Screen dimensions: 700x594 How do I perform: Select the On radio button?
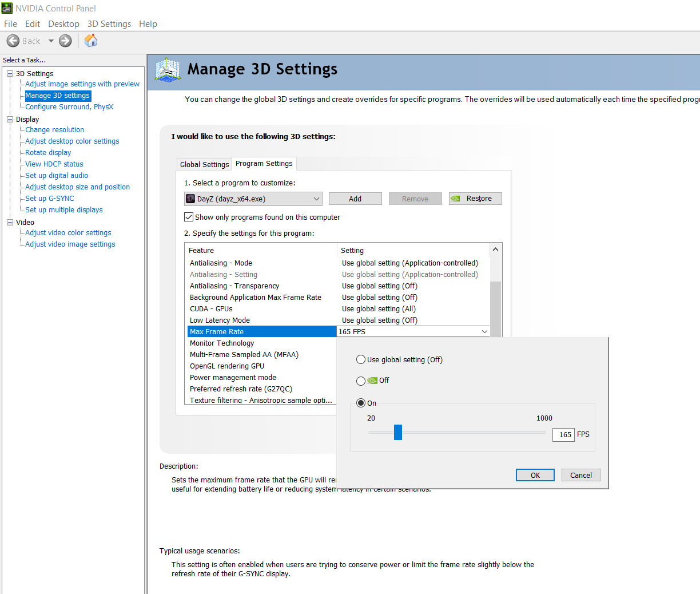point(361,403)
